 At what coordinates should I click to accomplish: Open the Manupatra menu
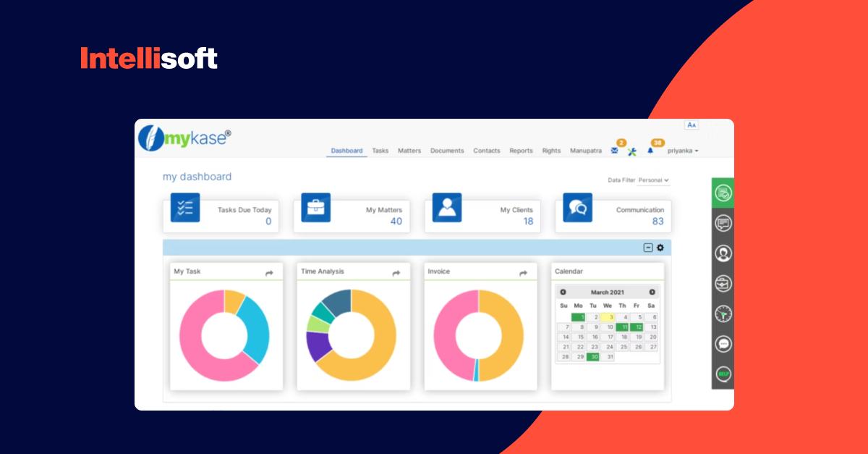pos(586,151)
